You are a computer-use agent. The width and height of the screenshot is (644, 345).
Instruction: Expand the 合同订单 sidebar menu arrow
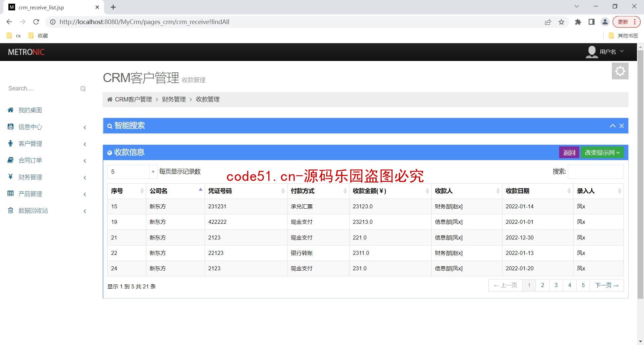85,161
